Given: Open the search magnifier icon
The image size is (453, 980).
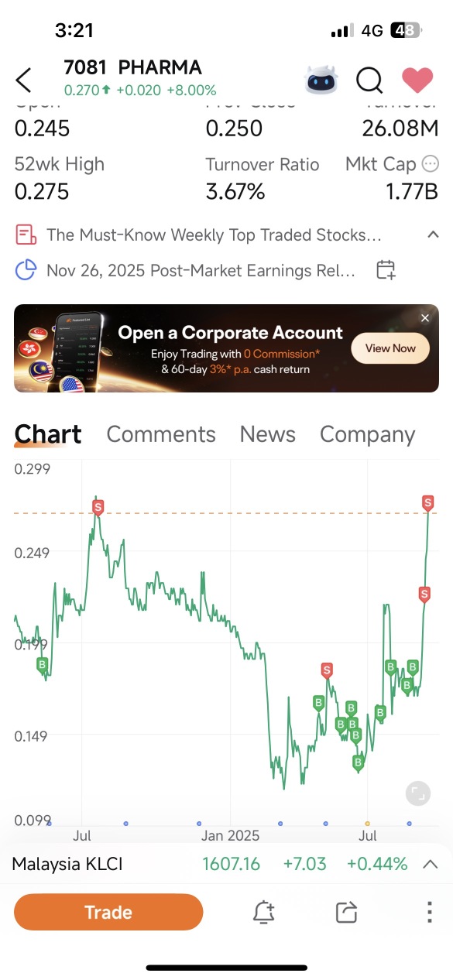Looking at the screenshot, I should pyautogui.click(x=370, y=80).
